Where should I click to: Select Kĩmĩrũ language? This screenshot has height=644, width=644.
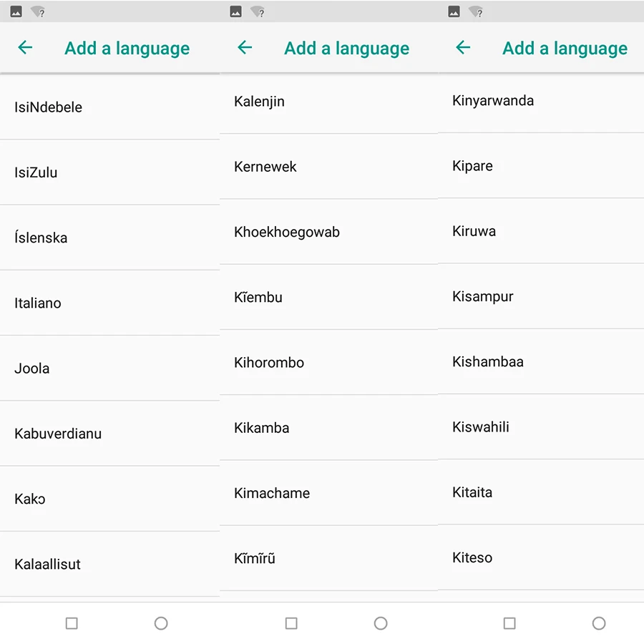[x=328, y=559]
